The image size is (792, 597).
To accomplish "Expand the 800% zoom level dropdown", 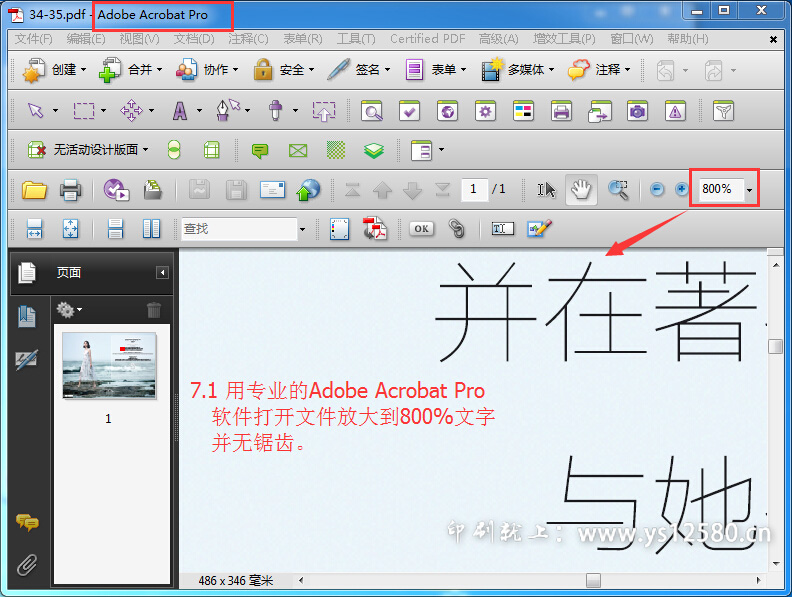I will pos(749,189).
